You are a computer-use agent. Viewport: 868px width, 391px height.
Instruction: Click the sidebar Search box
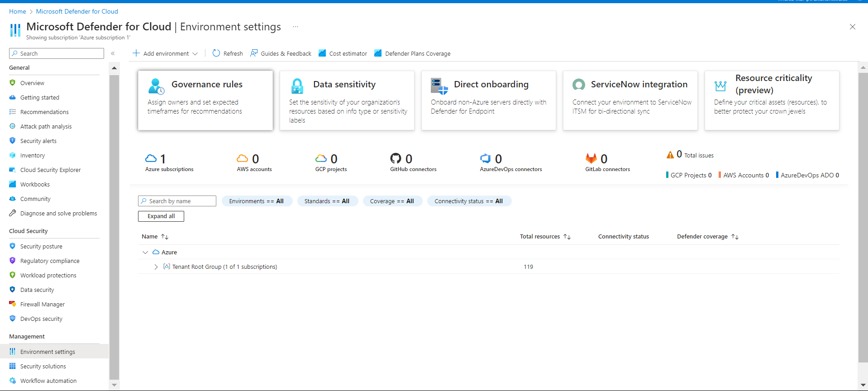(x=57, y=53)
